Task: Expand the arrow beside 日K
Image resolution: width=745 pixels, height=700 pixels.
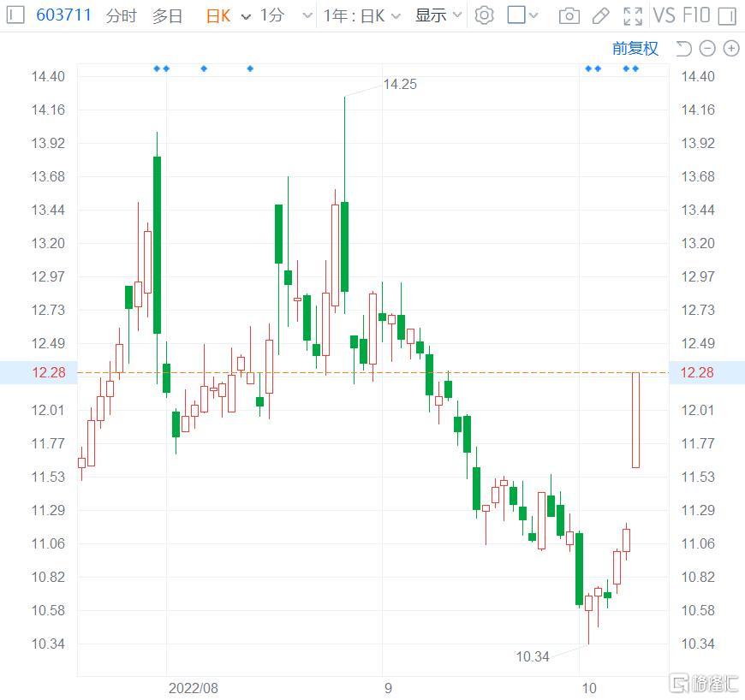Action: [246, 17]
